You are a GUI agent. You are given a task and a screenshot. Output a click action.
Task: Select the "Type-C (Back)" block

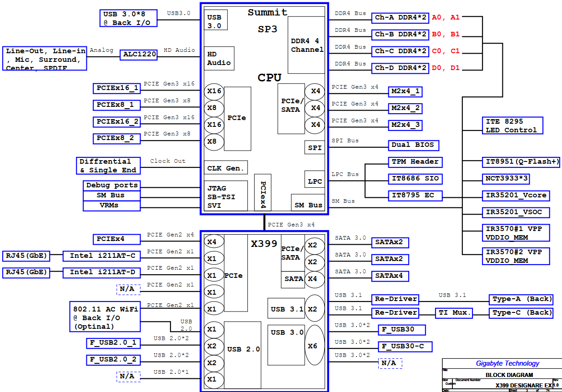521,313
